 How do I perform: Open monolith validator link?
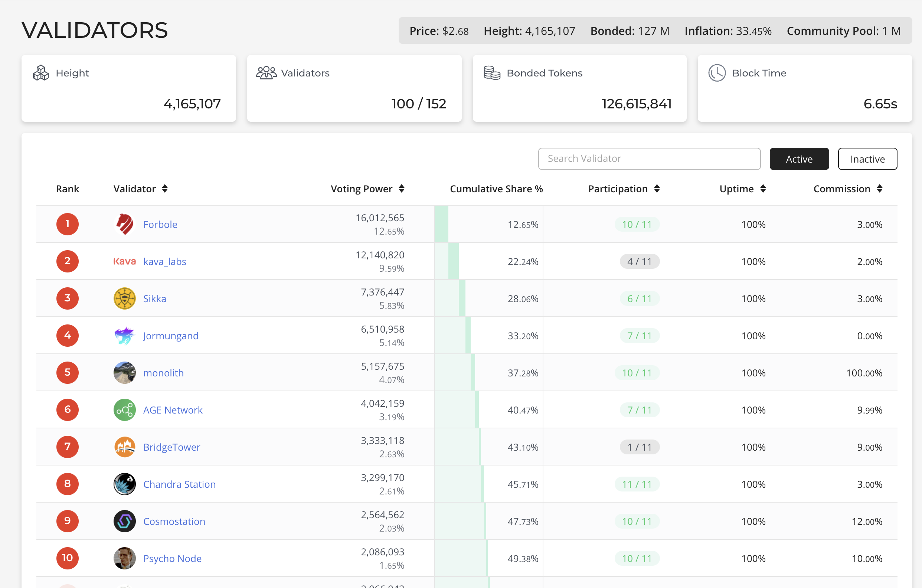click(x=163, y=373)
